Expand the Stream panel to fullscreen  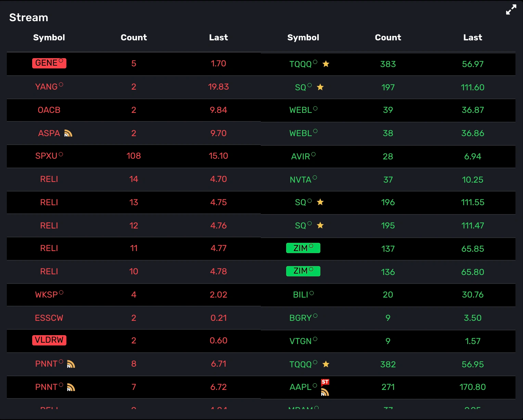pos(511,10)
